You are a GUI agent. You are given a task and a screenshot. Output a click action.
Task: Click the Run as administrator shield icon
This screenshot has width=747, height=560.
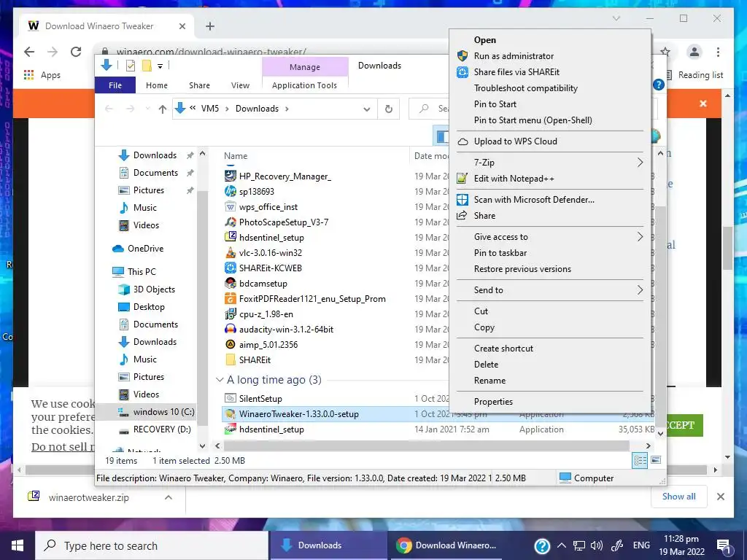tap(462, 55)
